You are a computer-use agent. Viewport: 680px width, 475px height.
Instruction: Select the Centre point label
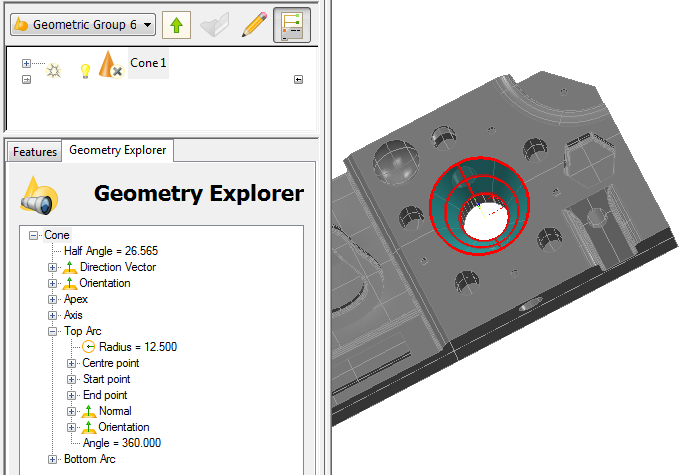111,363
